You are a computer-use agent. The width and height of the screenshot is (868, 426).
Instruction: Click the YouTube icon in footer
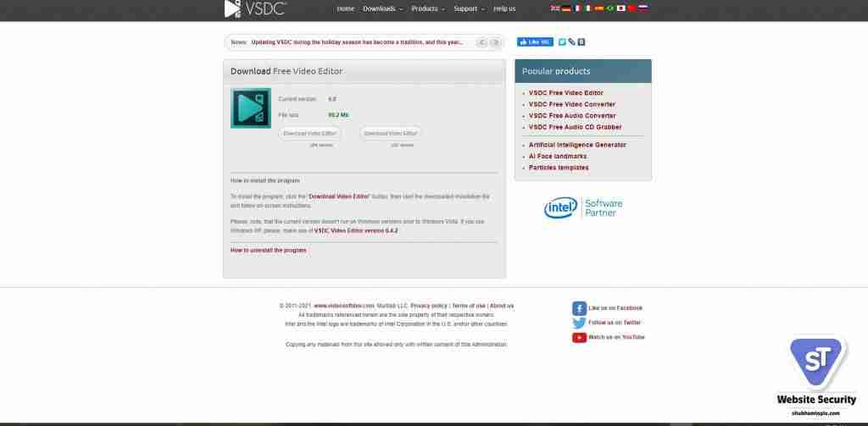coord(579,337)
